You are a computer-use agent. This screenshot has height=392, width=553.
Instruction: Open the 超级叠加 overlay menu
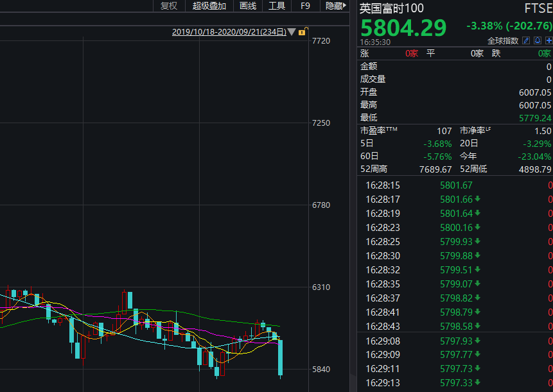point(209,6)
